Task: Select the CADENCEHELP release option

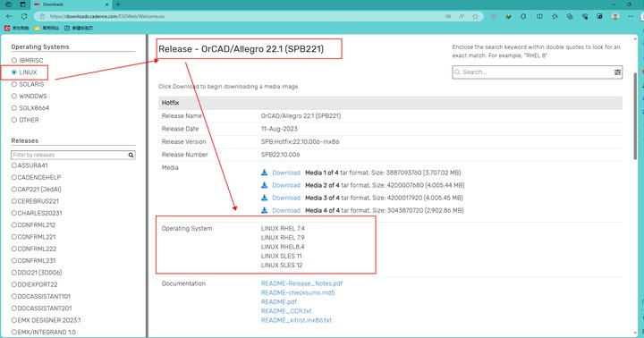Action: [x=14, y=177]
